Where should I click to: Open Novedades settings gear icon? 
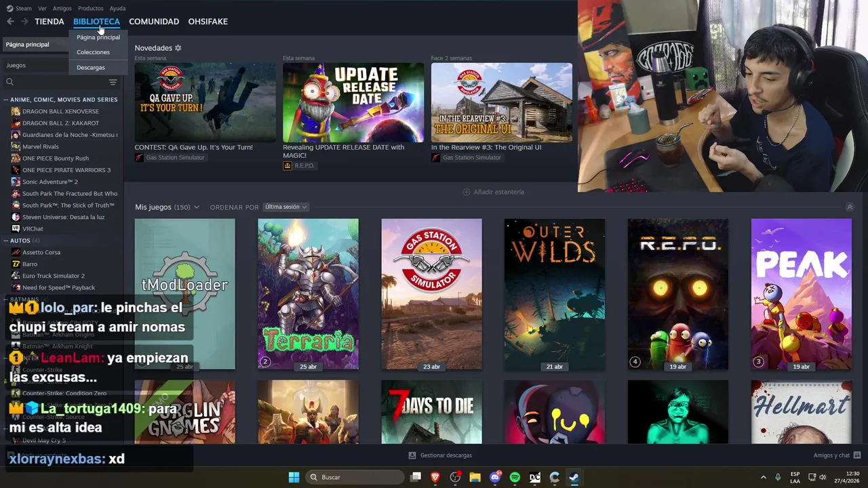coord(178,48)
